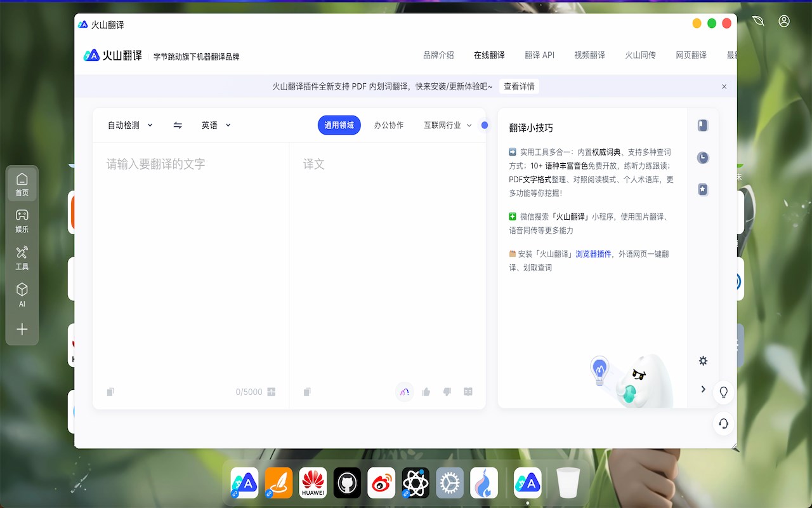
Task: Expand the 互联网行业 domain dropdown
Action: (x=448, y=126)
